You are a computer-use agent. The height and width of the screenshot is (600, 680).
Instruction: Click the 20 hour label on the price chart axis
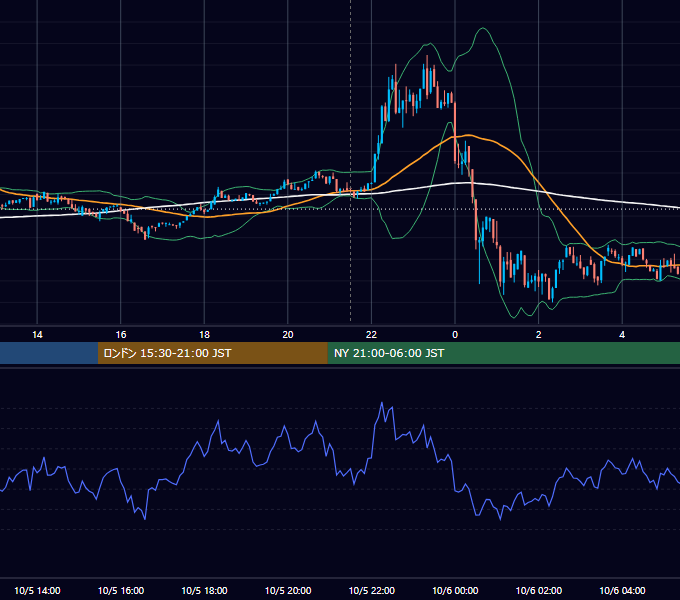288,335
